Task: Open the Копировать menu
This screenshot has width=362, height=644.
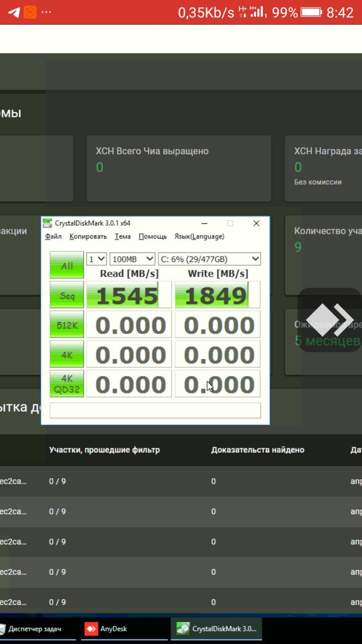Action: tap(88, 236)
